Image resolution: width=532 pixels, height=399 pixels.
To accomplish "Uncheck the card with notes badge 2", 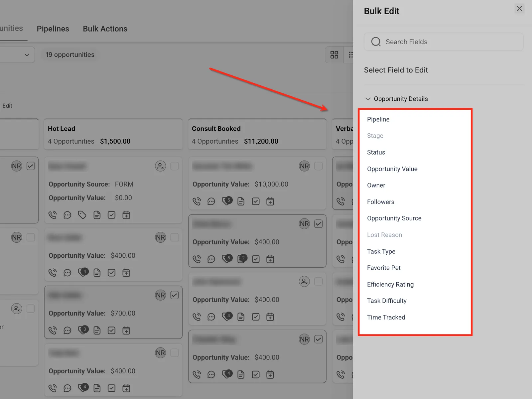I will (x=319, y=224).
